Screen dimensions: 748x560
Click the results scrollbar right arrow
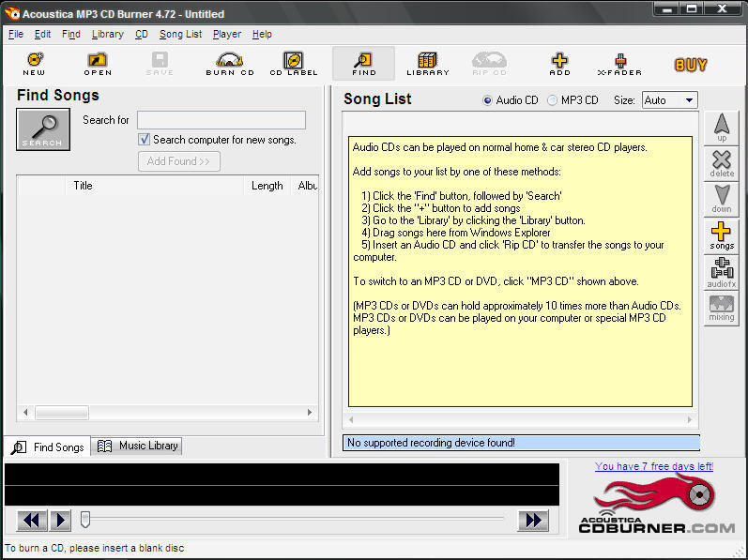(x=310, y=412)
